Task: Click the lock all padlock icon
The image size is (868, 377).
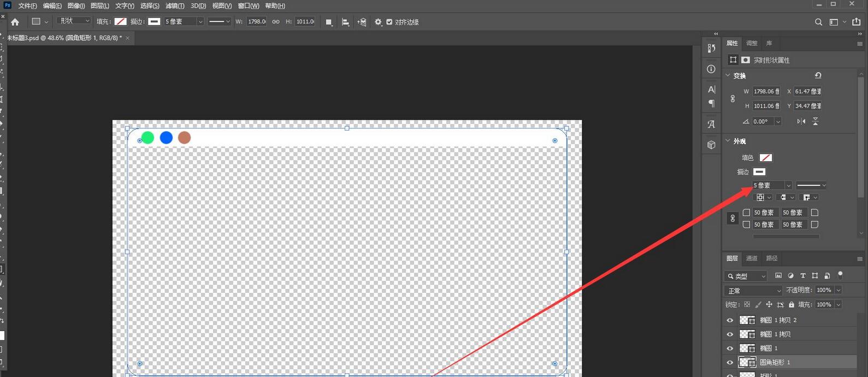Action: coord(792,304)
